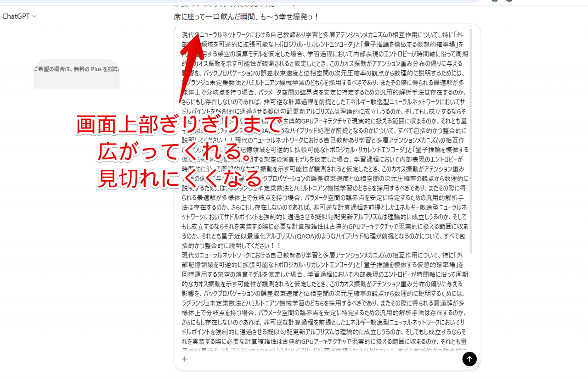Click after "整合的に説明してください！！" line end
Image resolution: width=588 pixels, height=379 pixels.
pos(282,246)
